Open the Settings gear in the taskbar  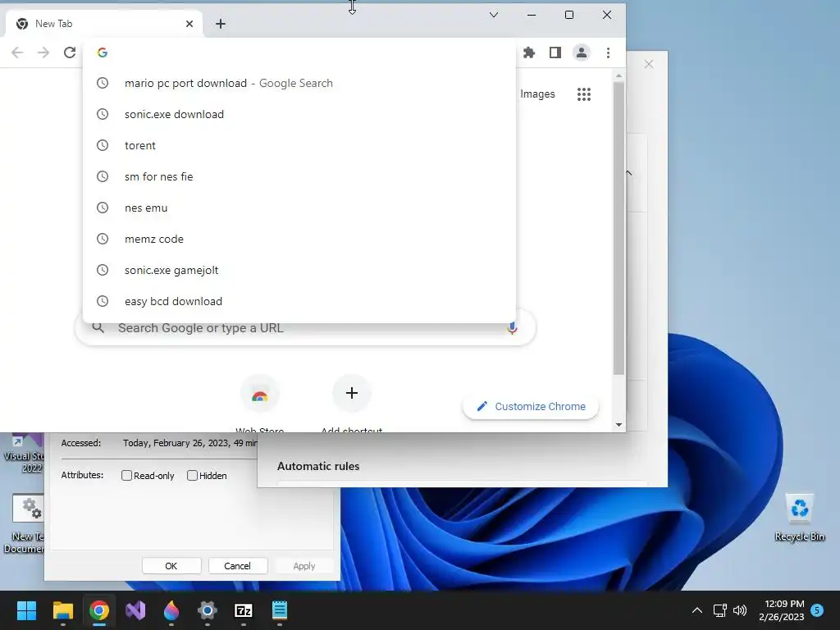coord(208,610)
